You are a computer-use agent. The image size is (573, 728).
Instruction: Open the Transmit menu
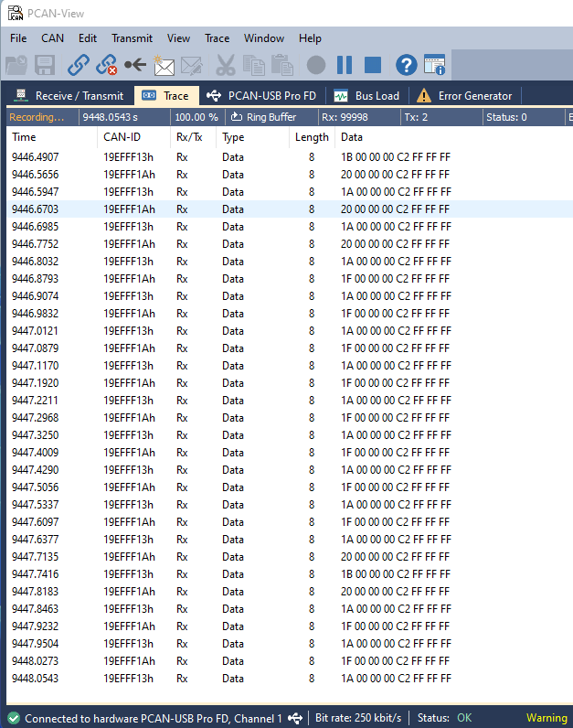pos(132,38)
